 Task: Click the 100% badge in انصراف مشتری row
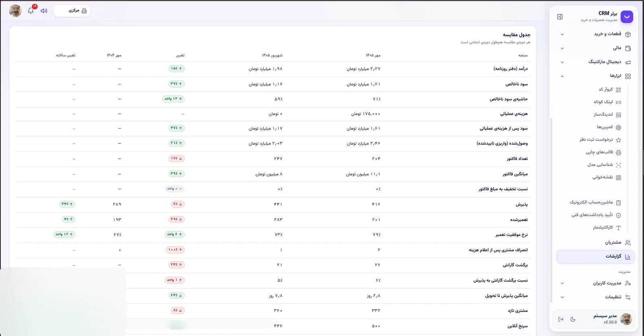tap(175, 250)
